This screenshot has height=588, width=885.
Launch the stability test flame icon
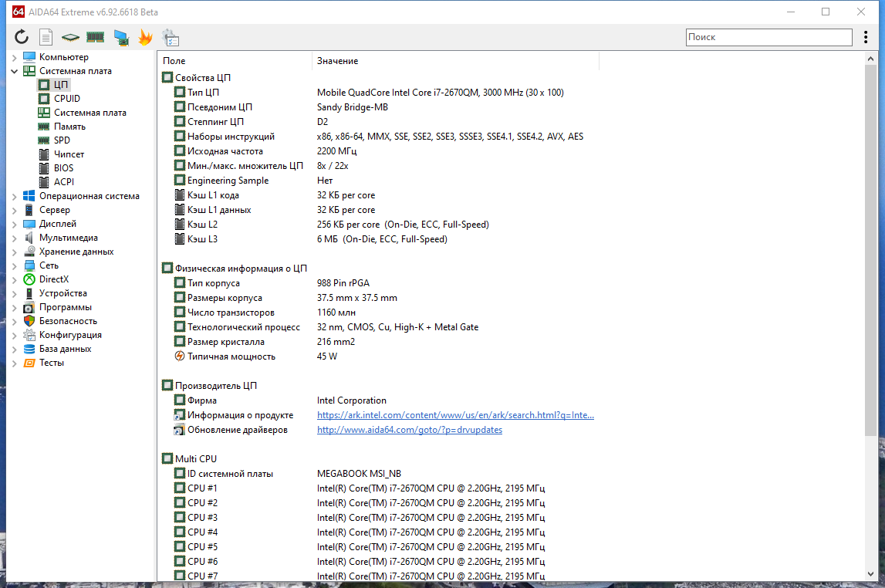(146, 37)
